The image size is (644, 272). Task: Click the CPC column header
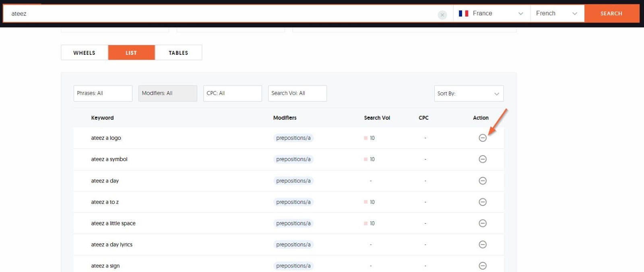pos(423,118)
